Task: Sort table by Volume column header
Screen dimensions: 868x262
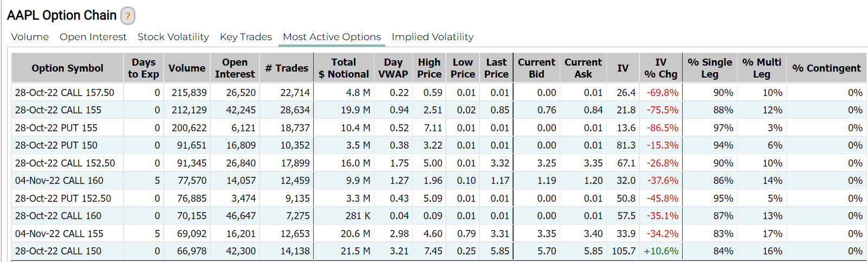Action: (186, 68)
